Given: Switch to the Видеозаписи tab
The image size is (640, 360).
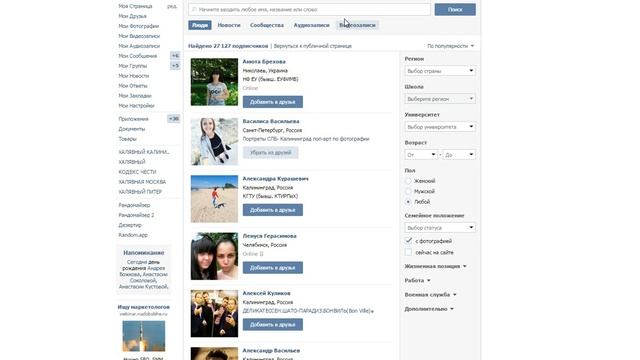Looking at the screenshot, I should (357, 25).
